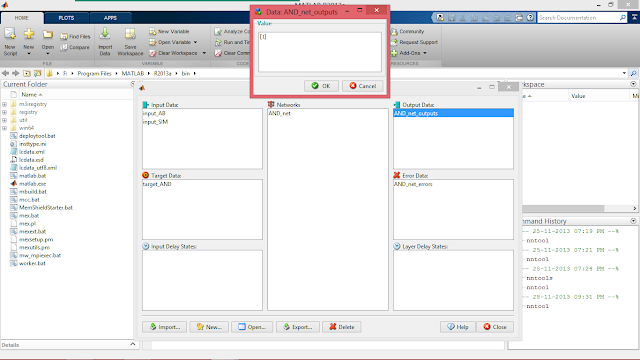This screenshot has width=640, height=360.
Task: Click the browse for folder icon
Action: tap(38, 73)
